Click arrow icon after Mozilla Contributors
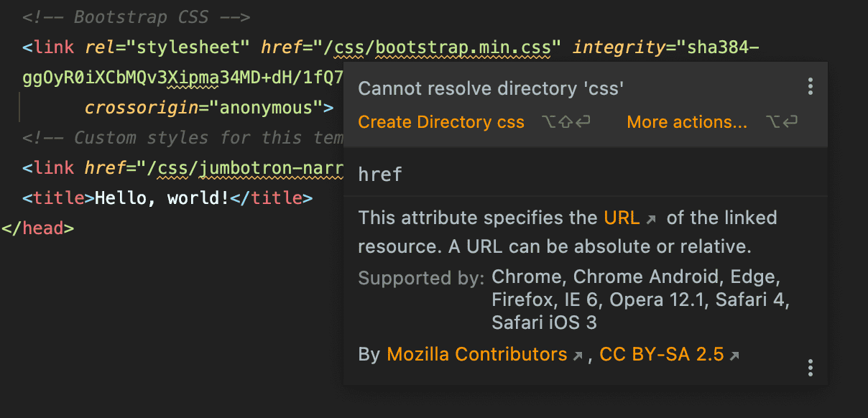The width and height of the screenshot is (868, 418). pyautogui.click(x=577, y=356)
